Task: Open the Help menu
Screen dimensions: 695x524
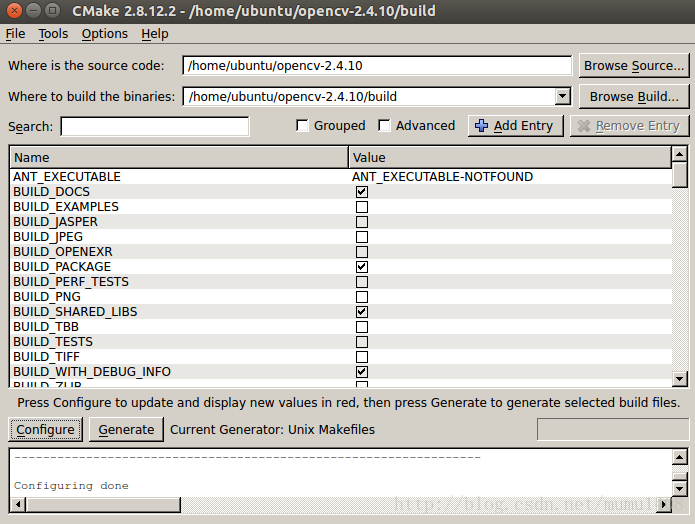Action: [x=155, y=34]
